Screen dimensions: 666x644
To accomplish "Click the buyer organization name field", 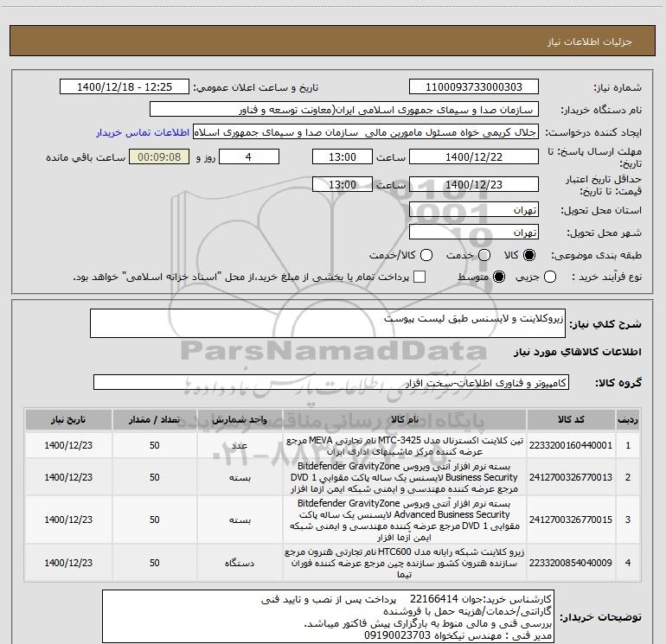I will tap(344, 110).
